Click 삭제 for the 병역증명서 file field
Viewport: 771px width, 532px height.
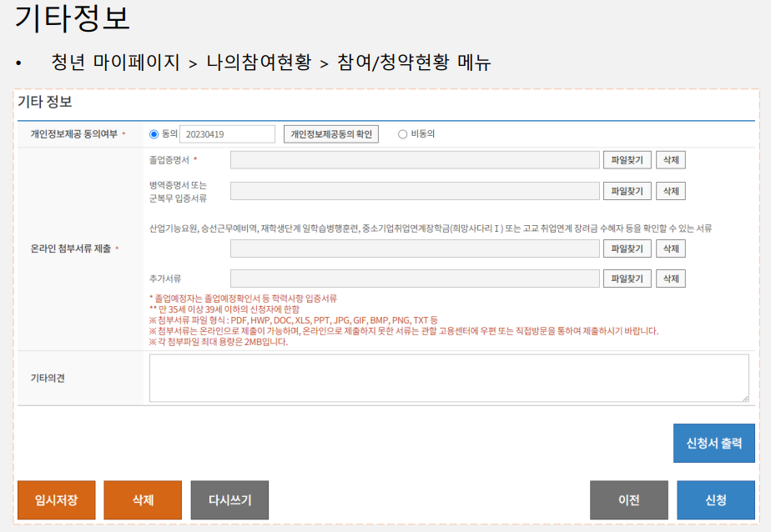673,191
